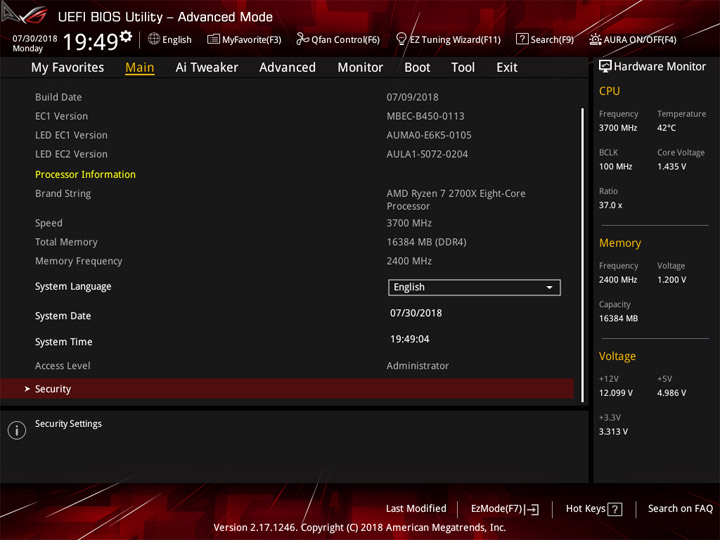The height and width of the screenshot is (540, 720).
Task: Start EZ Tuning Wizard(F11)
Action: (x=448, y=39)
